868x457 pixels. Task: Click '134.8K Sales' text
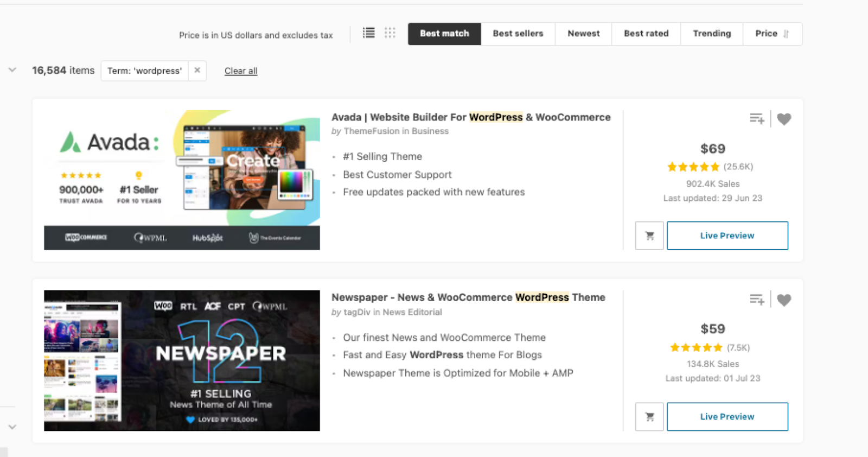coord(713,364)
